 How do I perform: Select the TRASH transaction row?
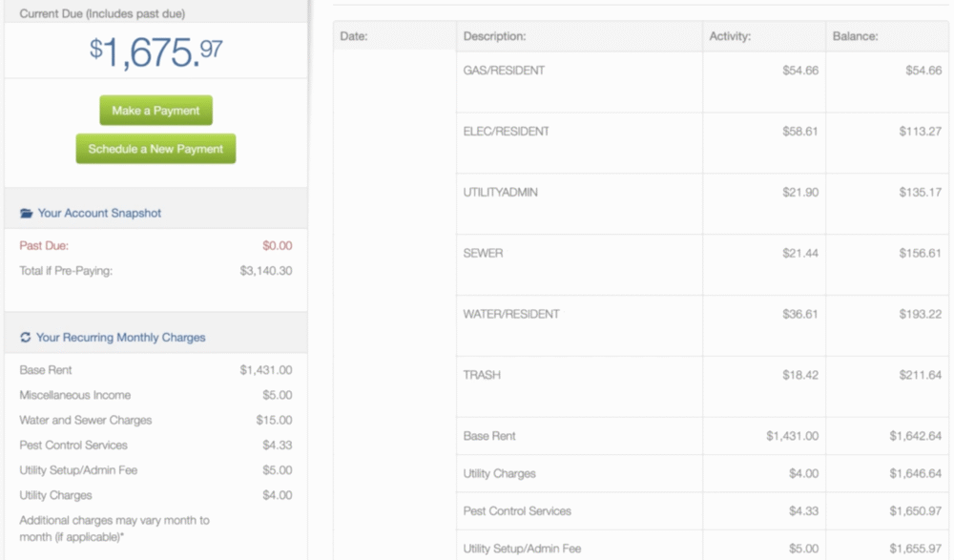pyautogui.click(x=481, y=375)
